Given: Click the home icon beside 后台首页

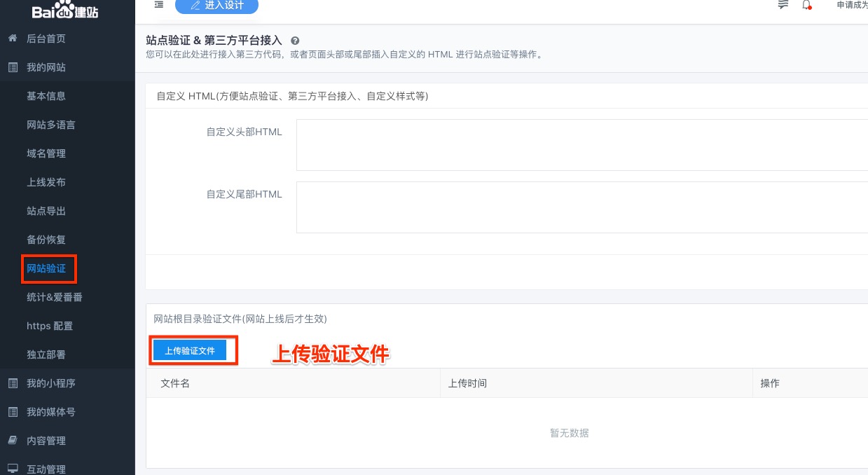Looking at the screenshot, I should (13, 39).
